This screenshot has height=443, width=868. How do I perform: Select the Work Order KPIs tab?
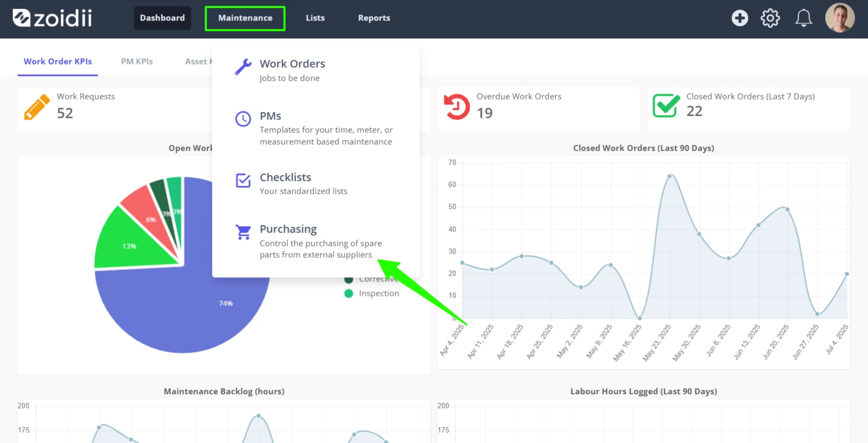coord(58,61)
